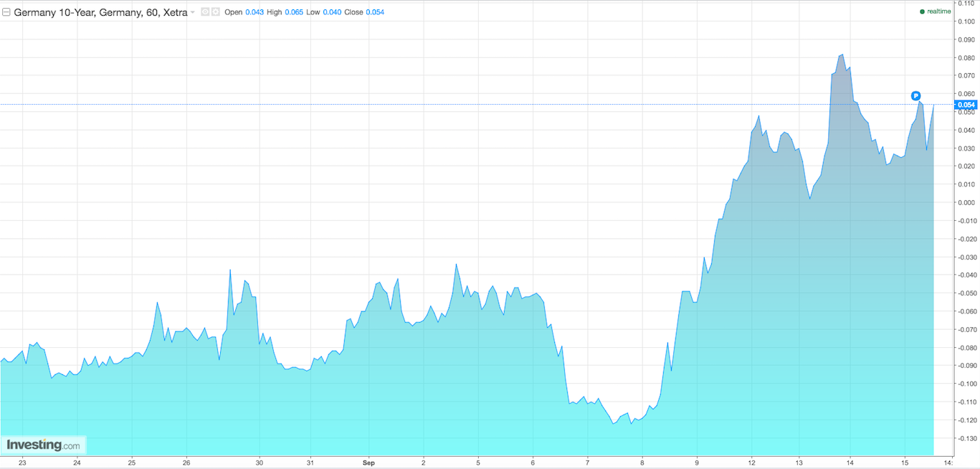Click the 23 date label on time axis
This screenshot has width=980, height=469.
click(22, 463)
